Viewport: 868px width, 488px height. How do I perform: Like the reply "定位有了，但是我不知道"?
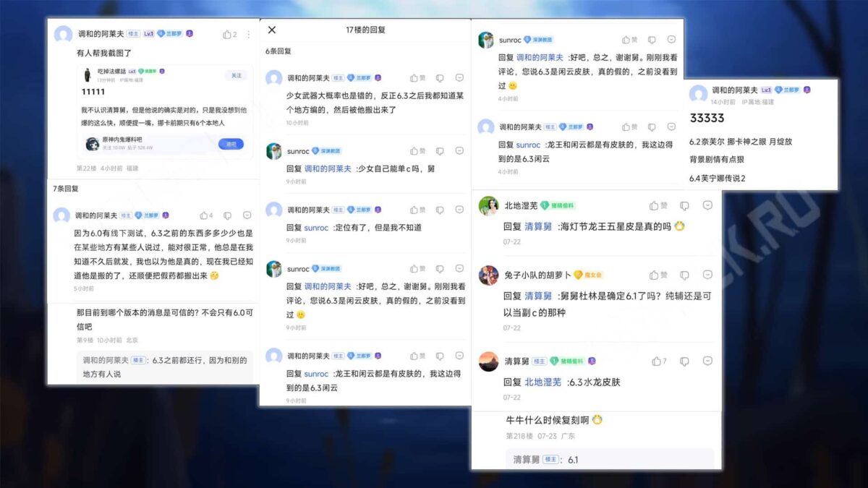pyautogui.click(x=418, y=210)
